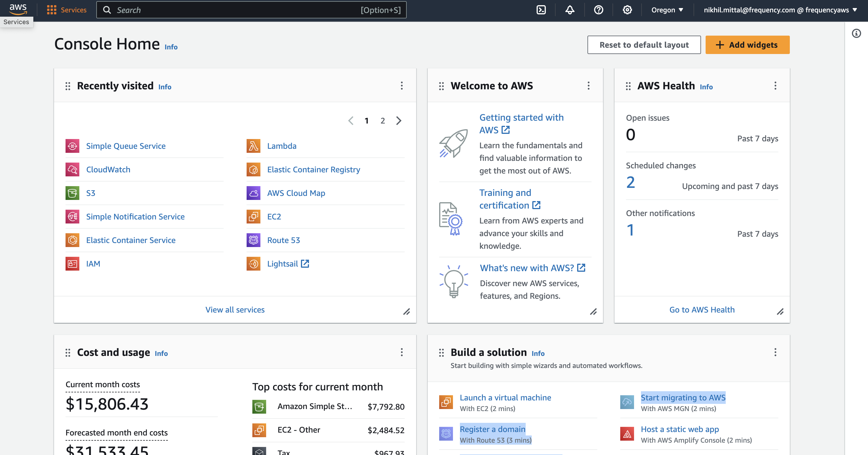Click the EC2 icon in Recently visited

(254, 217)
